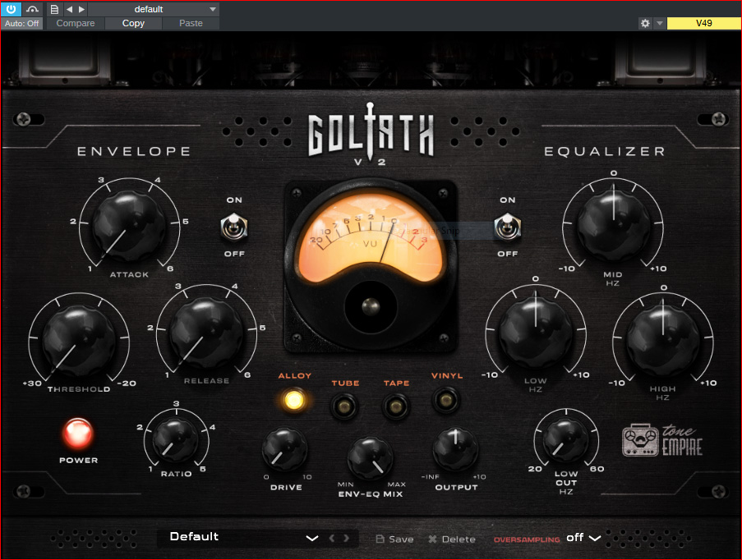
Task: Toggle the Envelope ON/OFF switch
Action: click(235, 226)
